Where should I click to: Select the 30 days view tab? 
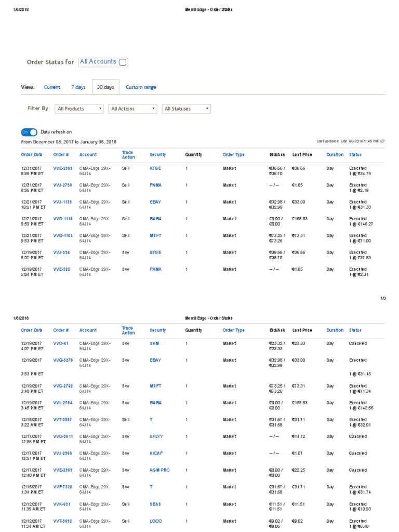105,87
